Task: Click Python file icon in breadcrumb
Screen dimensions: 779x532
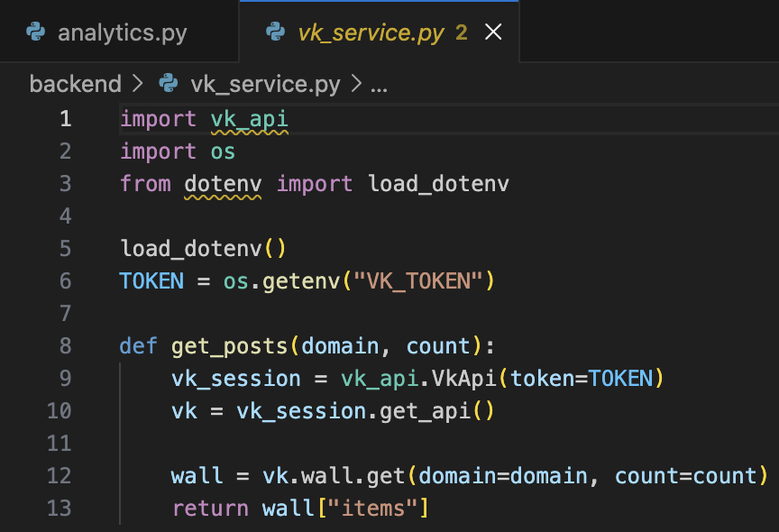Action: tap(168, 85)
